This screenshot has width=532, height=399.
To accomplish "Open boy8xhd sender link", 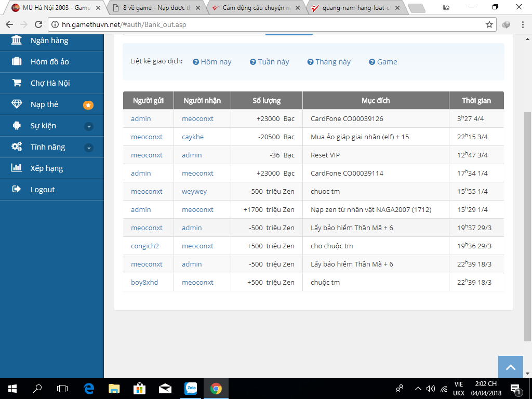I will pos(144,282).
